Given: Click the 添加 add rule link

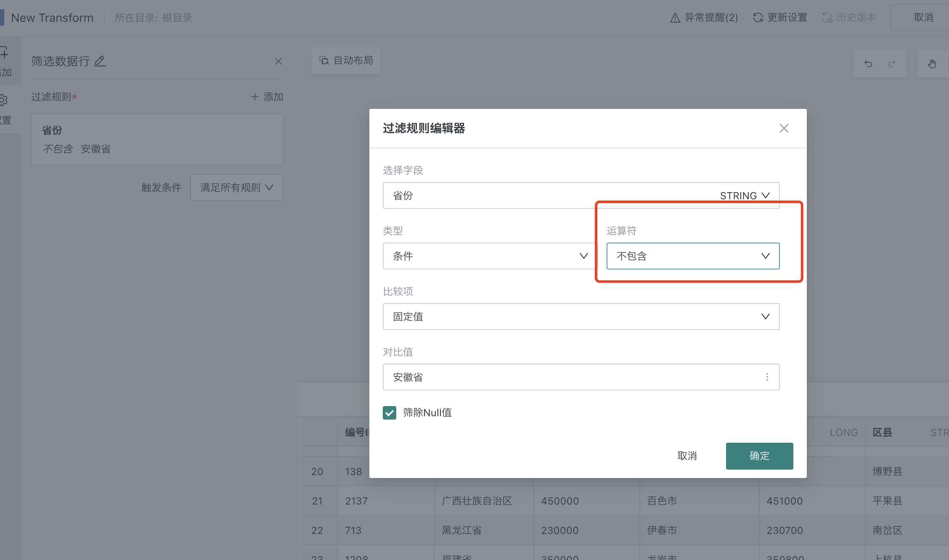Looking at the screenshot, I should coord(267,97).
